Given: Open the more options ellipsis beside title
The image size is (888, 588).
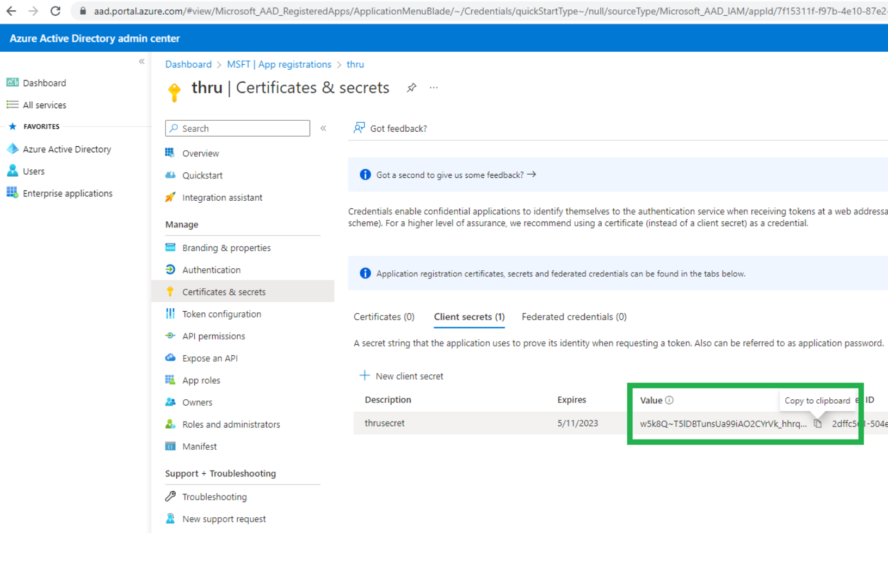Looking at the screenshot, I should (x=434, y=88).
